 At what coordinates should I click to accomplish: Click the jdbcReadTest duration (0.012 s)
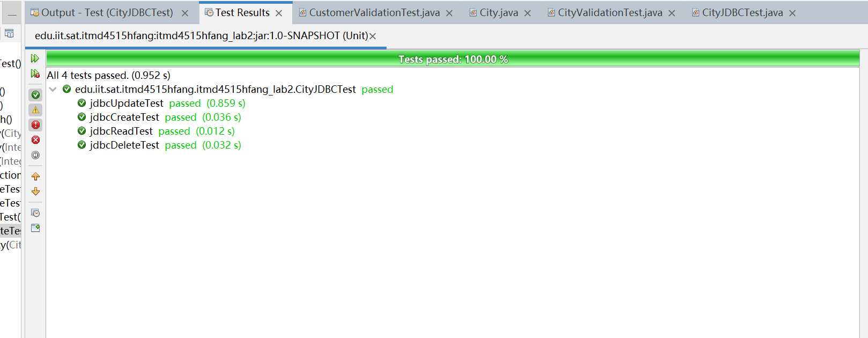point(216,131)
